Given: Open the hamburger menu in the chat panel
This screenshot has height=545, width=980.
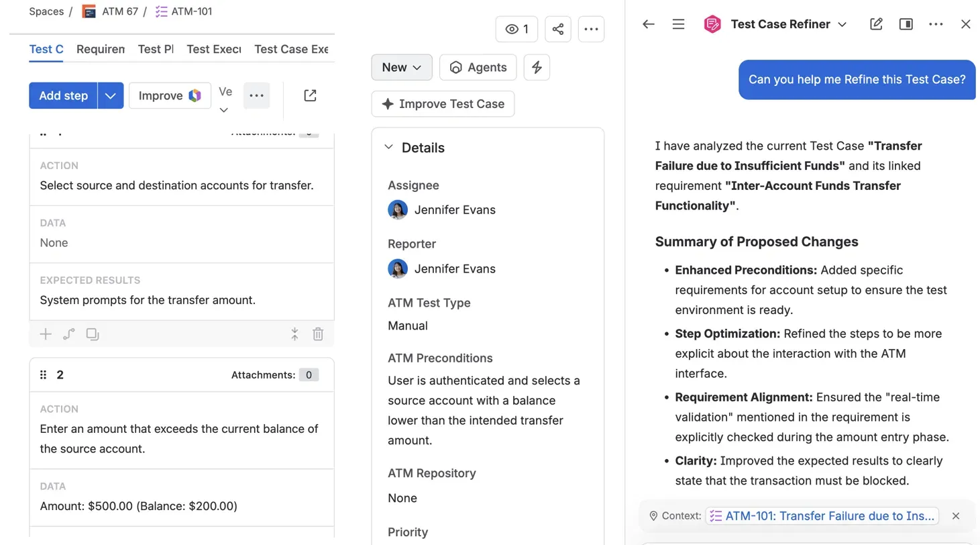Looking at the screenshot, I should (678, 24).
